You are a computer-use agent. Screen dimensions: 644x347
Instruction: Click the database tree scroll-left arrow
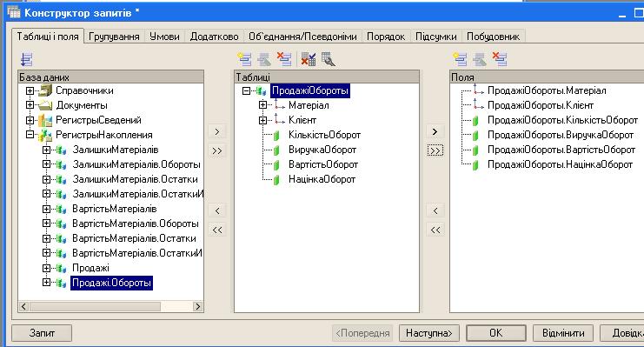[23, 306]
